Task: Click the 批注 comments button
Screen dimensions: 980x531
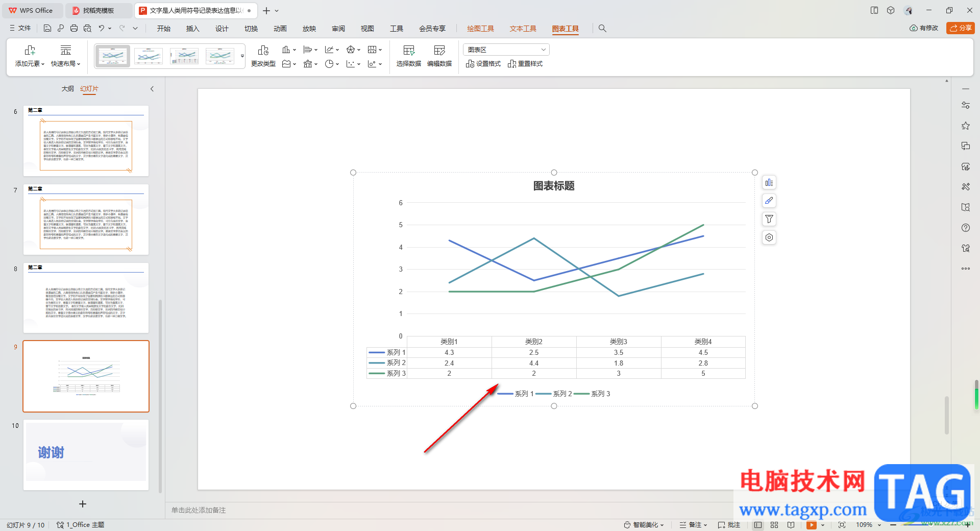Action: click(x=729, y=525)
